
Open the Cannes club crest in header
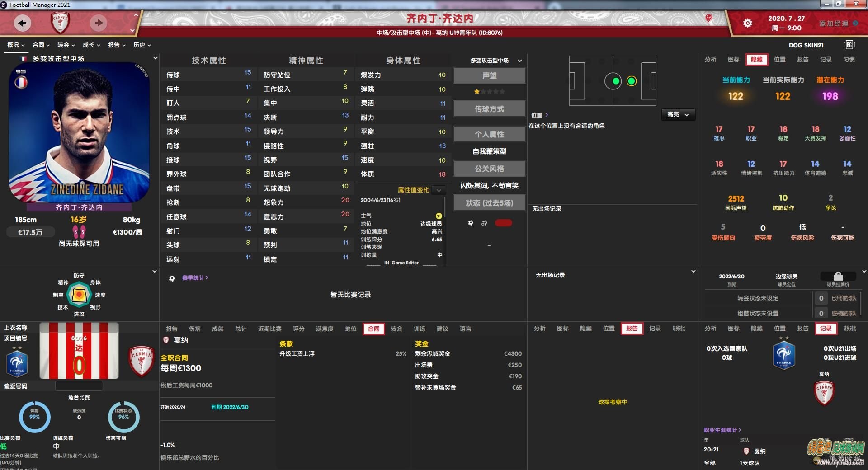pyautogui.click(x=60, y=23)
